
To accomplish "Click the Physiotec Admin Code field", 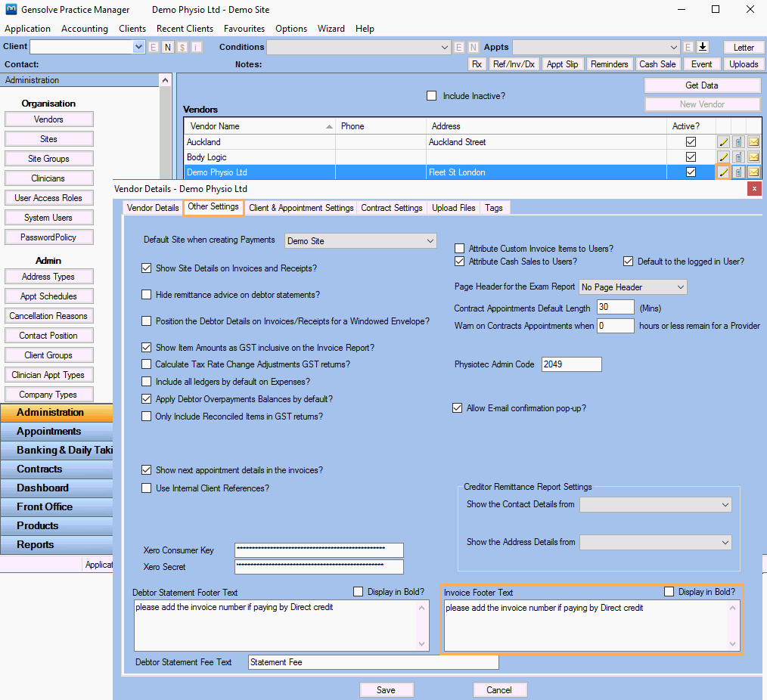I will point(571,364).
